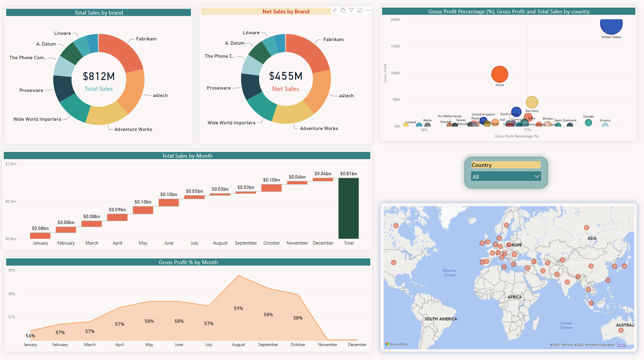Open the Country slicer dropdown
This screenshot has width=644, height=360.
coord(537,176)
